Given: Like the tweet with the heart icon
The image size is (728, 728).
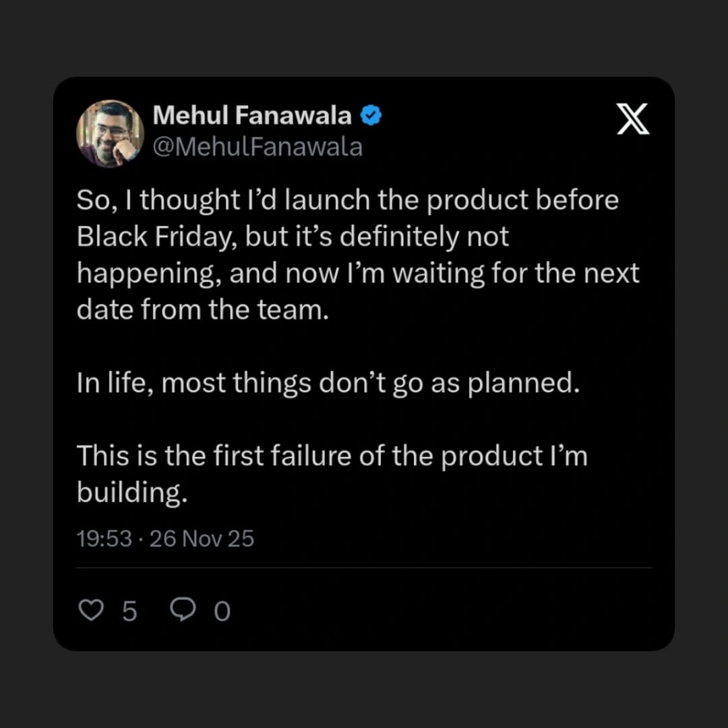Looking at the screenshot, I should [90, 610].
